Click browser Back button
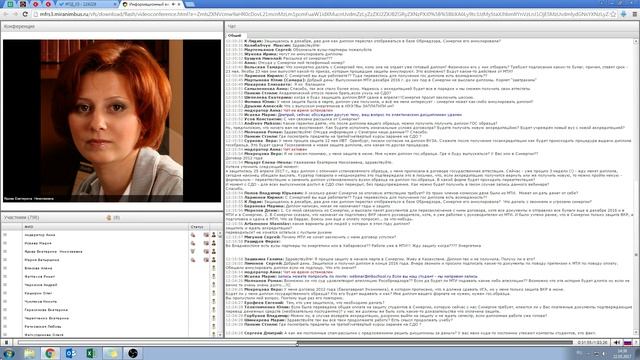 pyautogui.click(x=6, y=14)
